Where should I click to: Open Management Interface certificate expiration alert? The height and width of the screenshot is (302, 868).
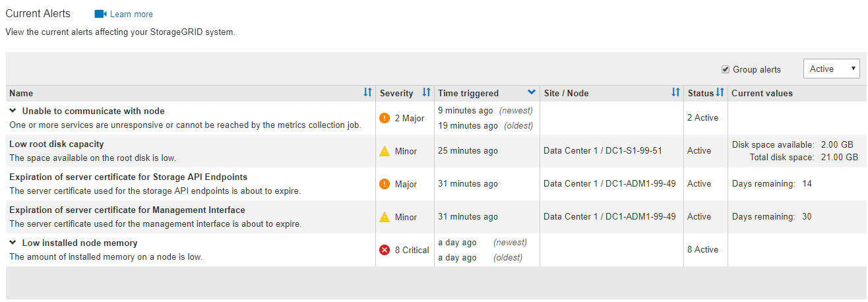[127, 210]
